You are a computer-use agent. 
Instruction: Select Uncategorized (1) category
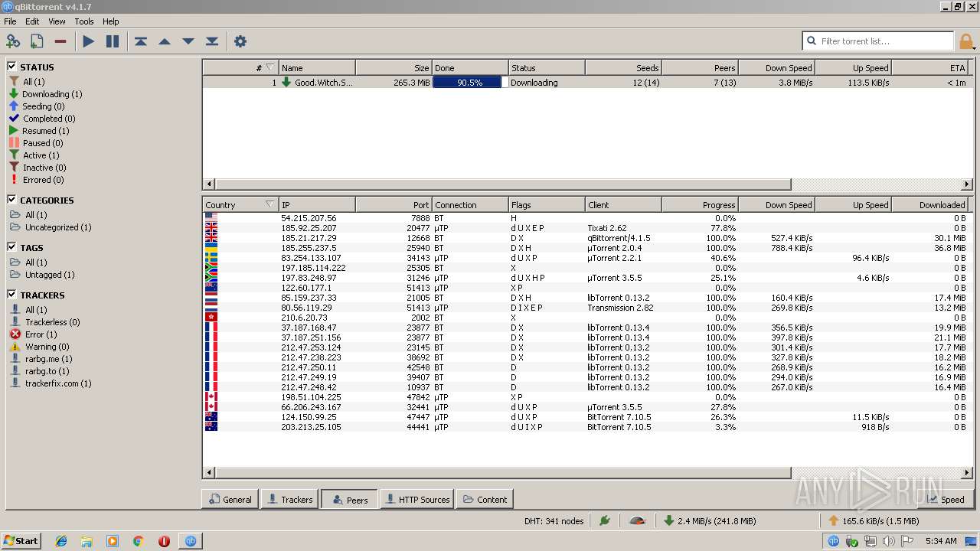58,227
